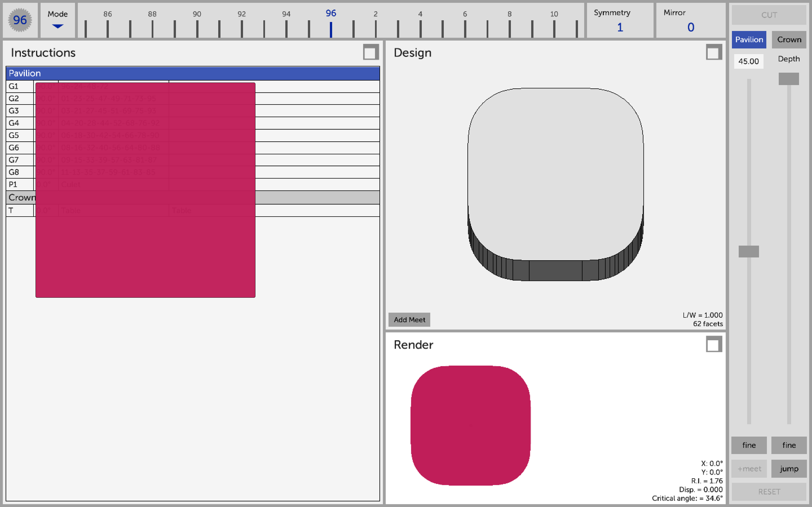The image size is (812, 507).
Task: Click the X: 0.0° rotation readout
Action: tap(712, 463)
